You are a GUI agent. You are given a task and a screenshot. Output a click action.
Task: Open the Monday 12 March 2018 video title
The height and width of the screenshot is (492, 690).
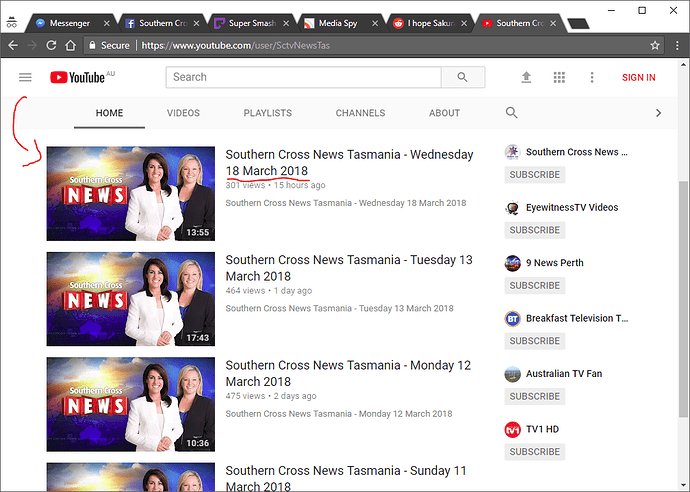tap(348, 373)
